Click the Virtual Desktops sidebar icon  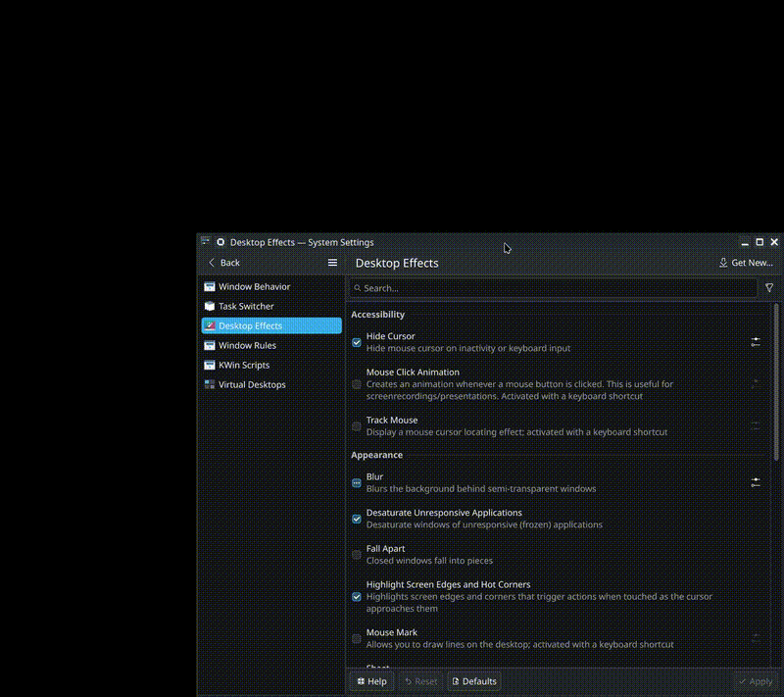point(210,384)
